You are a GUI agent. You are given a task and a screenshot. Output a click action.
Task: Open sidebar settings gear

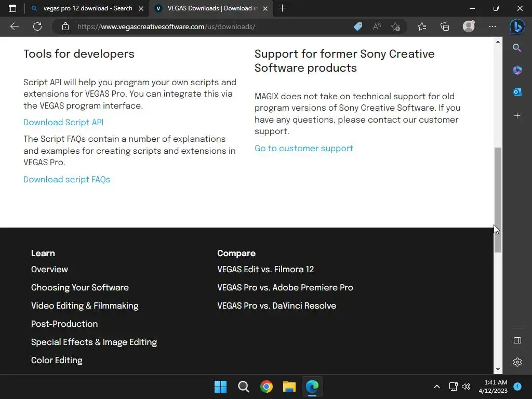coord(517,362)
